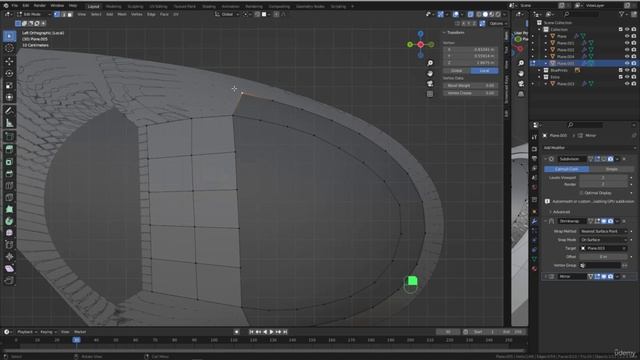Select the Measure tool
This screenshot has height=360, width=640.
pyautogui.click(x=9, y=123)
